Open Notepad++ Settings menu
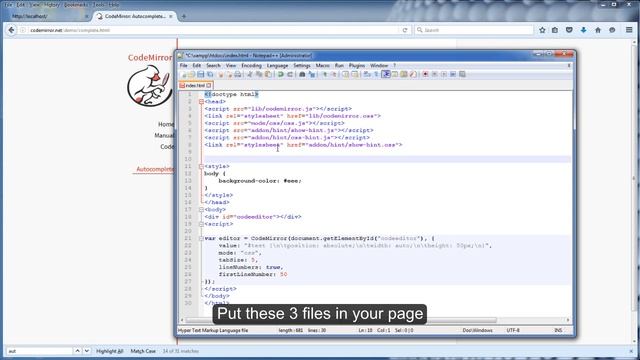 pyautogui.click(x=302, y=65)
